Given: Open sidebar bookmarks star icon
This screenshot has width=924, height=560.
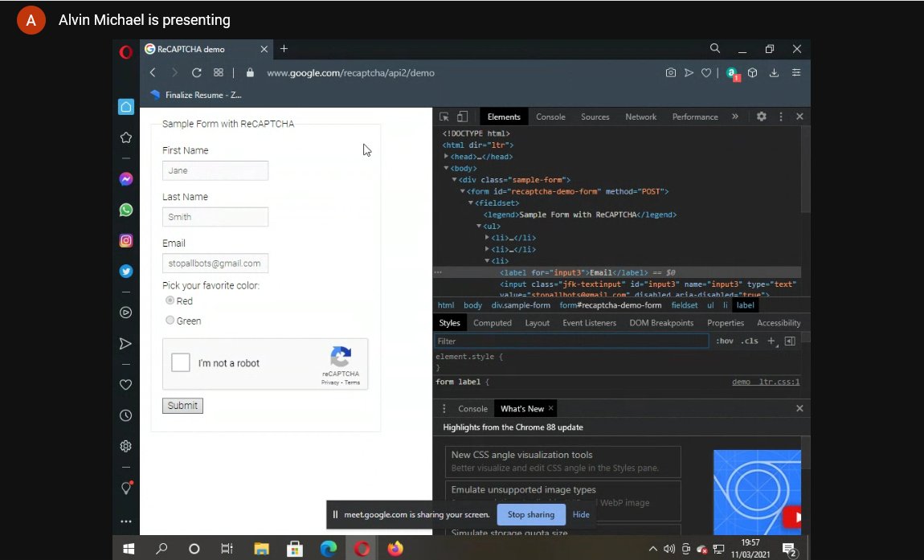Looking at the screenshot, I should point(125,137).
